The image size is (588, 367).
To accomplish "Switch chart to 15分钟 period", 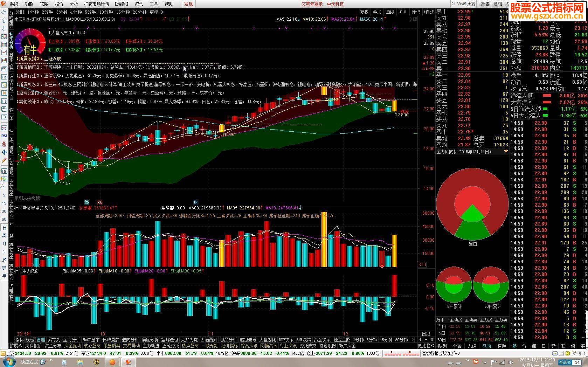I will [x=123, y=12].
